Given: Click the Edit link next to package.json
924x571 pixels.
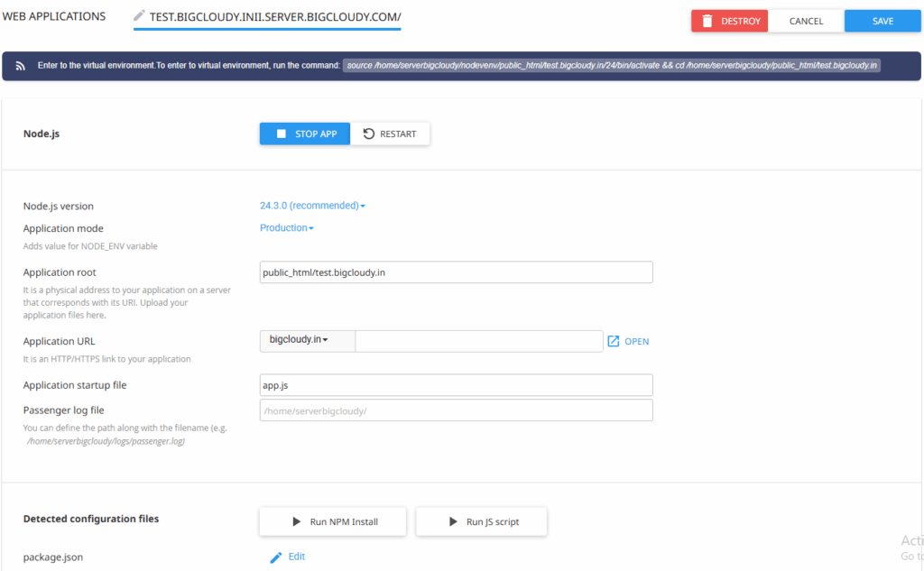Looking at the screenshot, I should point(295,557).
